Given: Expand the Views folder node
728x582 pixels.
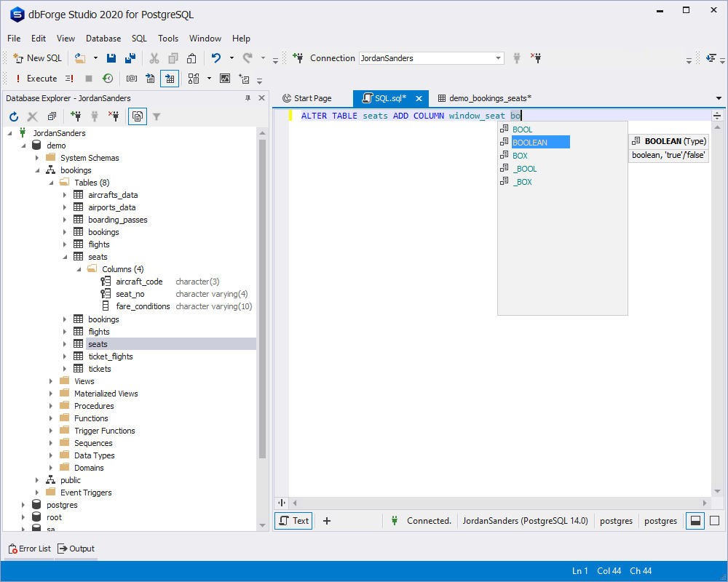Looking at the screenshot, I should pos(50,380).
